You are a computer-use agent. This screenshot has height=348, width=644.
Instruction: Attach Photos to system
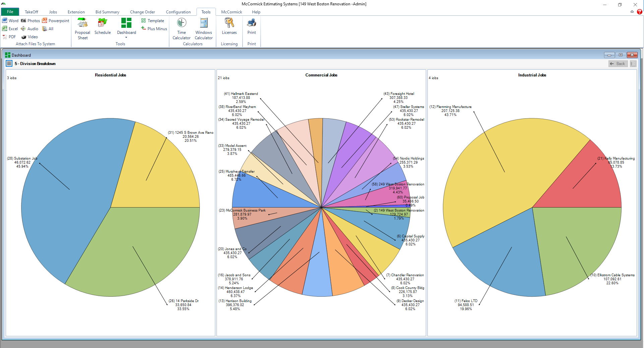[31, 20]
